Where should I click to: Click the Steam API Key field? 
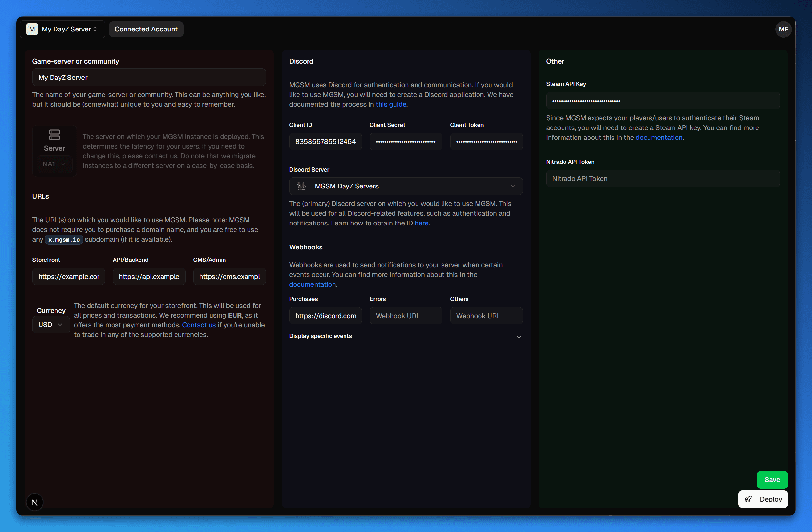click(x=662, y=101)
